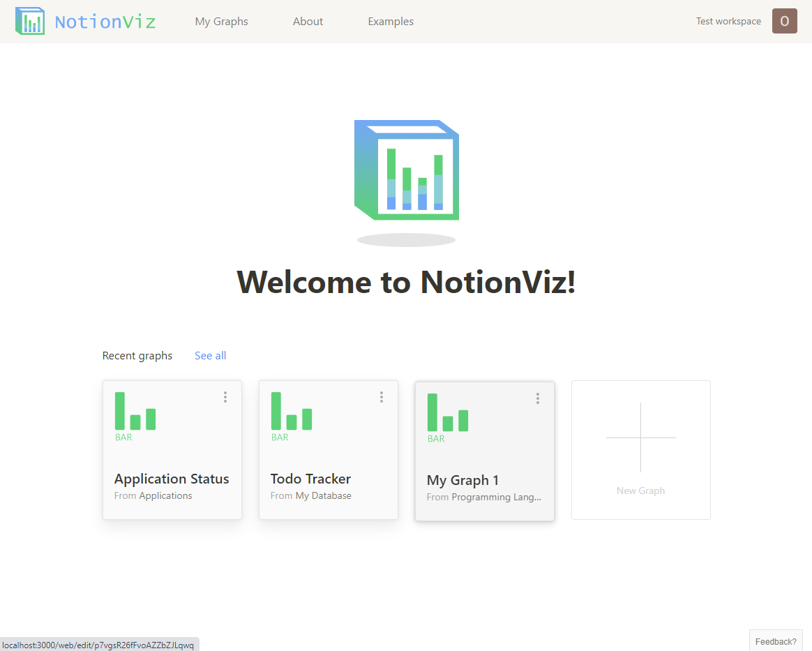Click the plus icon to create a New Graph
The height and width of the screenshot is (651, 812).
pos(640,438)
